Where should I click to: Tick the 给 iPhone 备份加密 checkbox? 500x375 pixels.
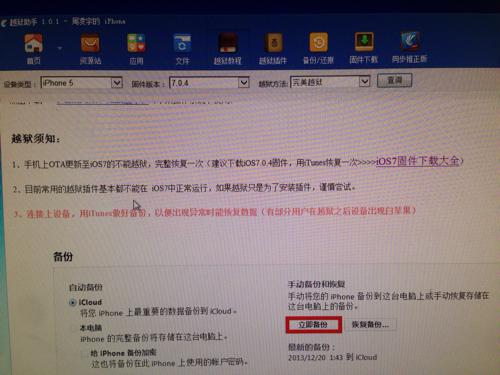coord(85,353)
